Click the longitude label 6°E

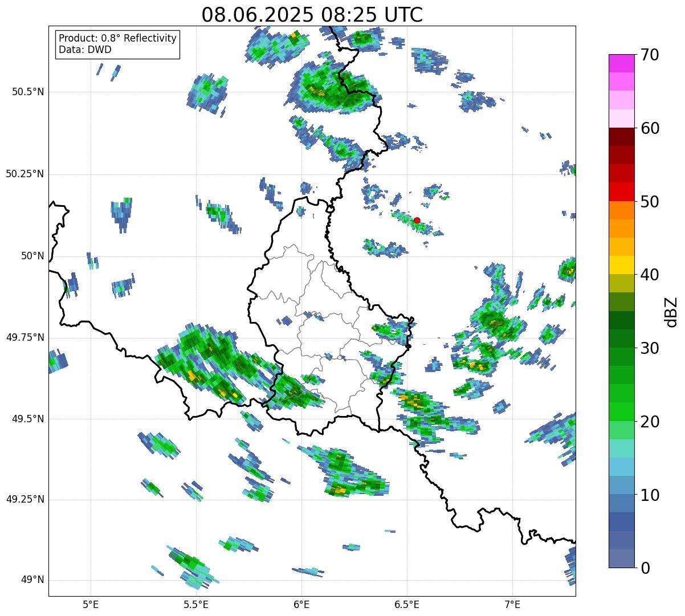coord(301,605)
